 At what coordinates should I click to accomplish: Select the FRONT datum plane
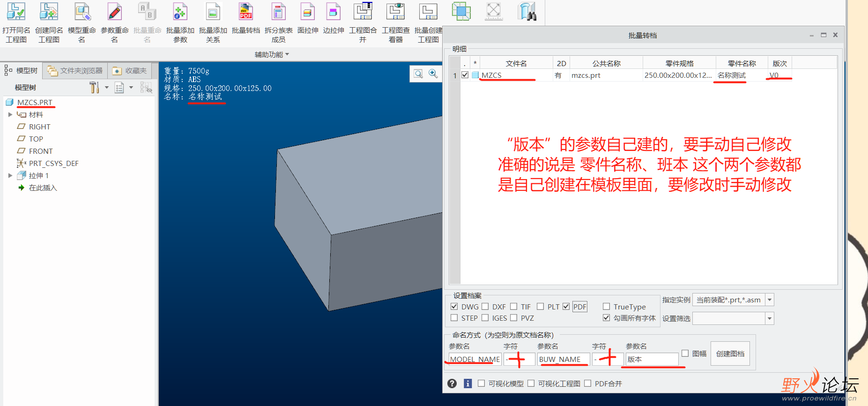41,151
